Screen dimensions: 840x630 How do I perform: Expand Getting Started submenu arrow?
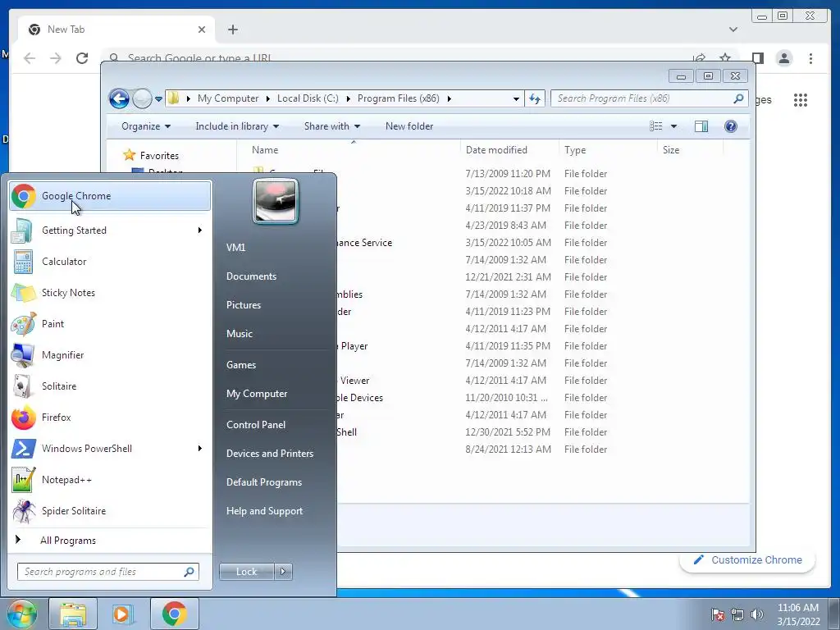pyautogui.click(x=200, y=231)
